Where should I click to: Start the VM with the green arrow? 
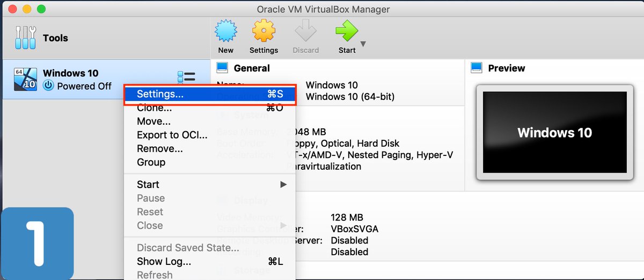346,31
